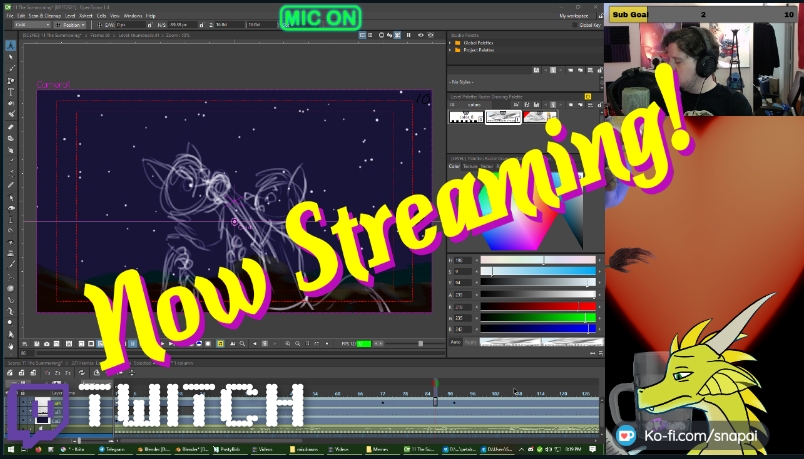Viewport: 804px width, 459px height.
Task: Open the Windows menu
Action: (132, 16)
